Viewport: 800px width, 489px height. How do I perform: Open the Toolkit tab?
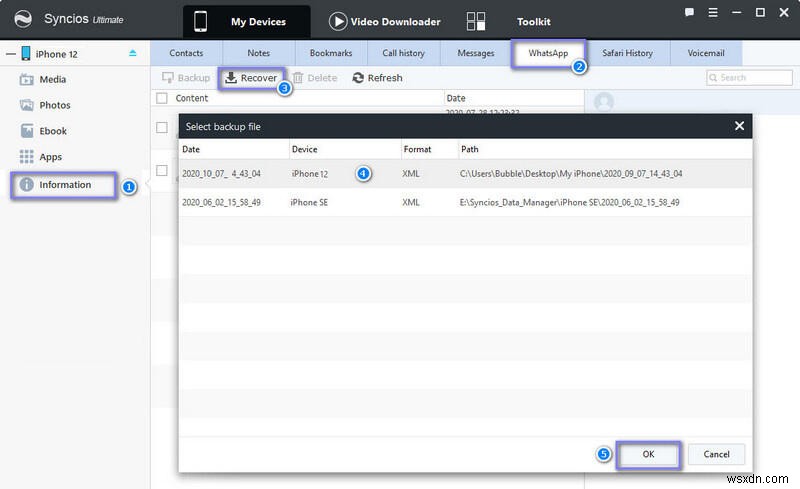pos(508,21)
